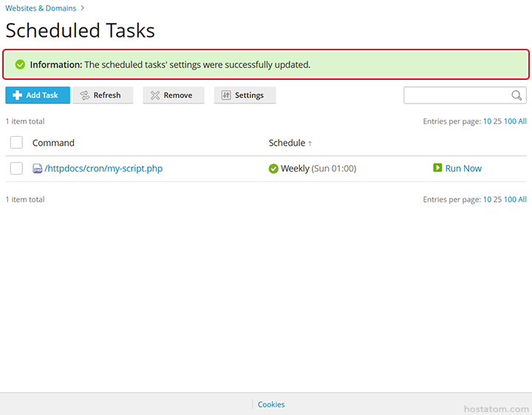Show 10 entries per page above table

pyautogui.click(x=487, y=121)
